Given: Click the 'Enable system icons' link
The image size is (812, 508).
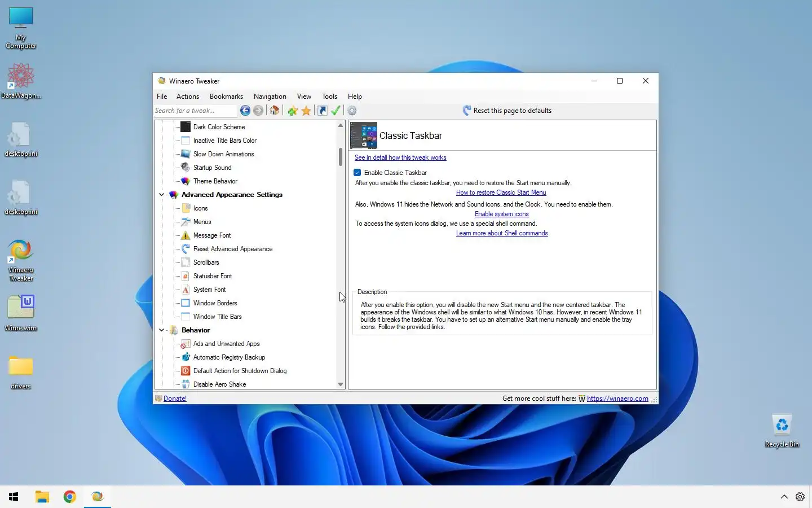Looking at the screenshot, I should [x=502, y=214].
